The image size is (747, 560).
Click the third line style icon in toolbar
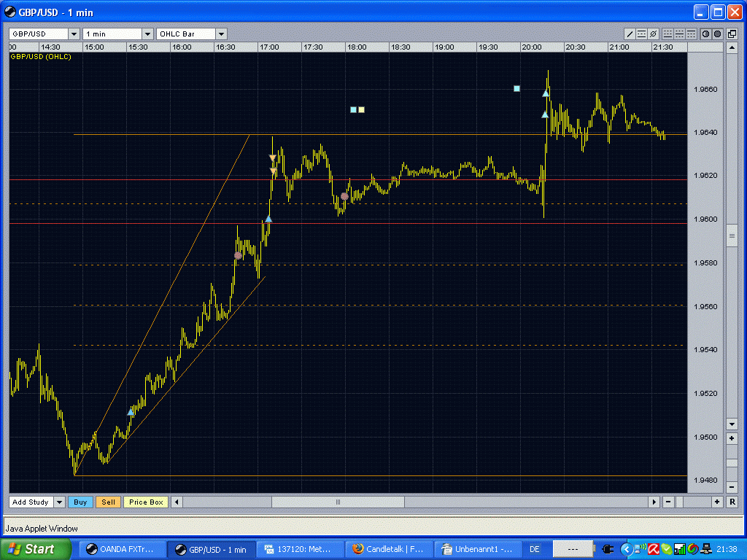coord(691,34)
